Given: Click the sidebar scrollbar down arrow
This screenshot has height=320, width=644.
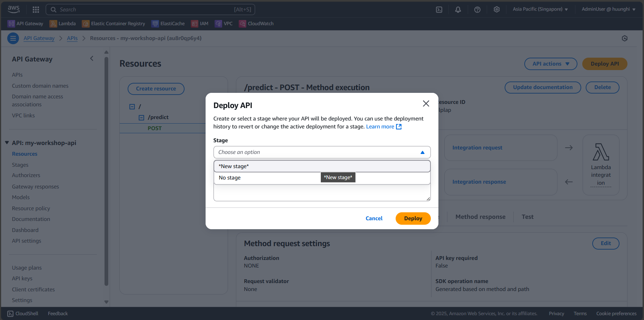Looking at the screenshot, I should [x=106, y=302].
